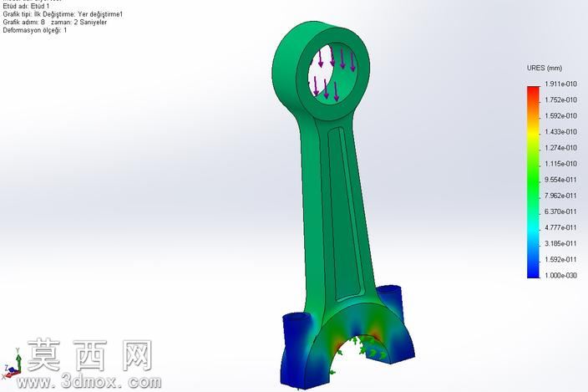The width and height of the screenshot is (588, 392).
Task: Click the red top of the color legend bar
Action: 533,91
